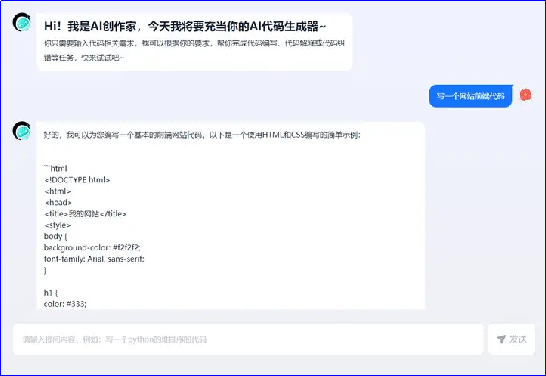Focus the message input field
The width and height of the screenshot is (546, 376).
[x=248, y=339]
